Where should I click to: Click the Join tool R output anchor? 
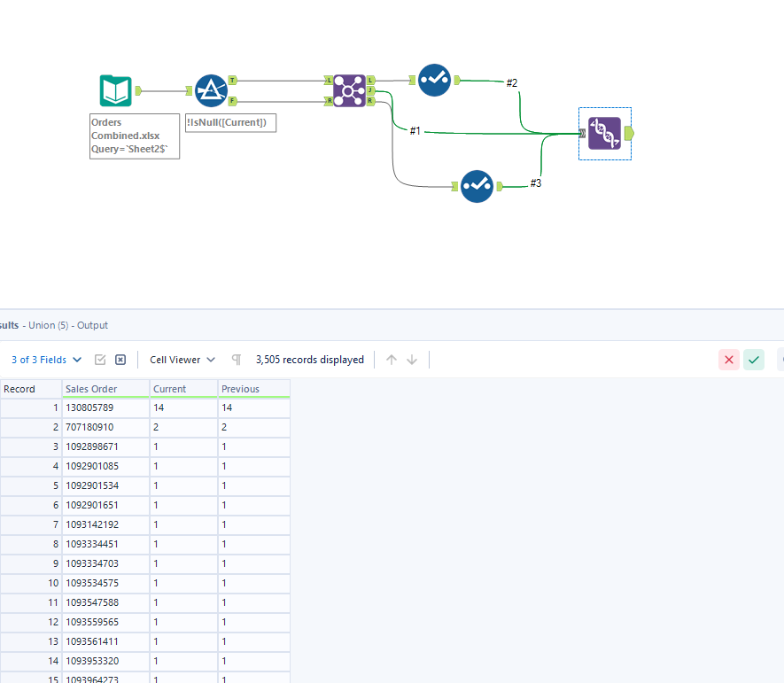370,101
